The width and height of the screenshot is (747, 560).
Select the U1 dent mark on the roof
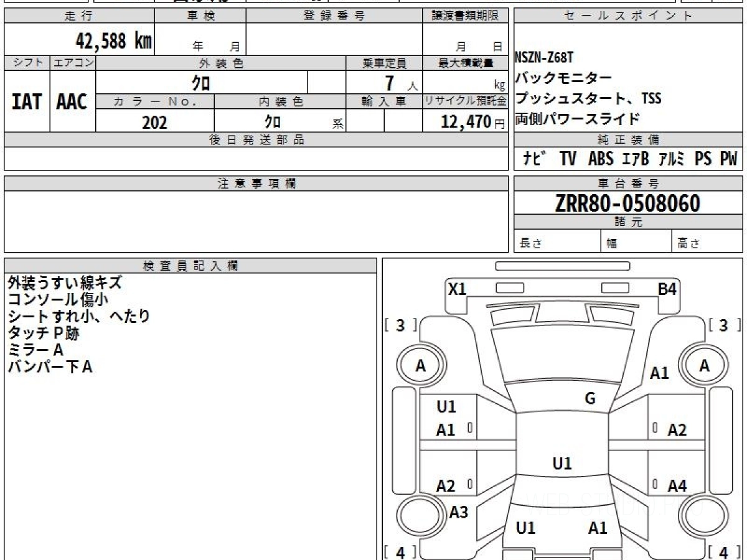point(562,464)
